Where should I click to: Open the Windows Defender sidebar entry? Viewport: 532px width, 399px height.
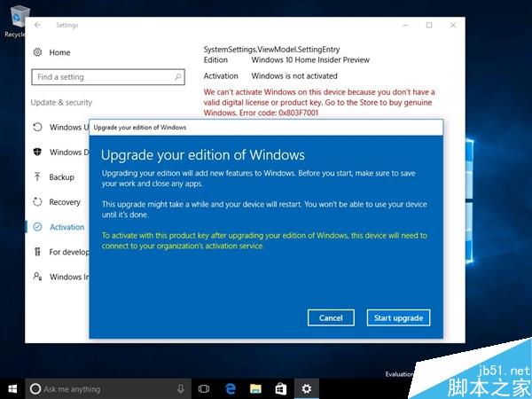click(69, 152)
